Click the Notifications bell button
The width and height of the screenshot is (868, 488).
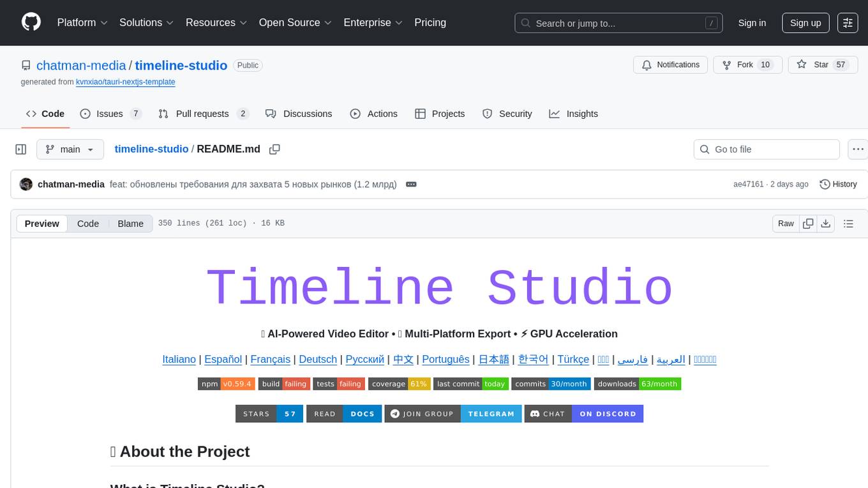671,65
